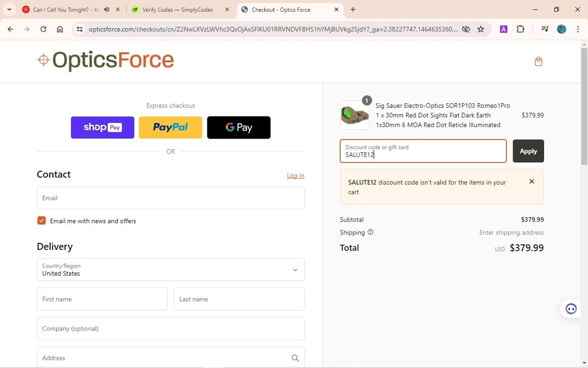This screenshot has width=588, height=368.
Task: Switch to Verify Codes SimplyCodes tab
Action: 177,9
